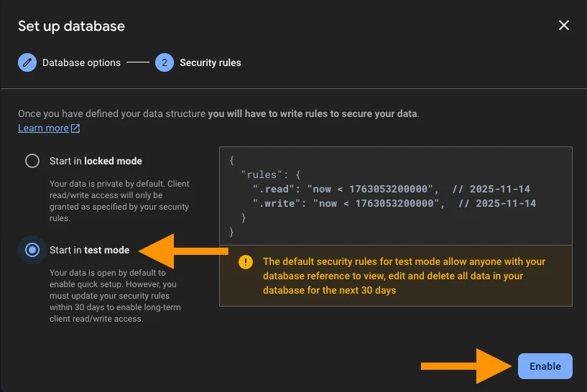Image resolution: width=587 pixels, height=392 pixels.
Task: Click the 'Start in test mode' label
Action: 89,250
